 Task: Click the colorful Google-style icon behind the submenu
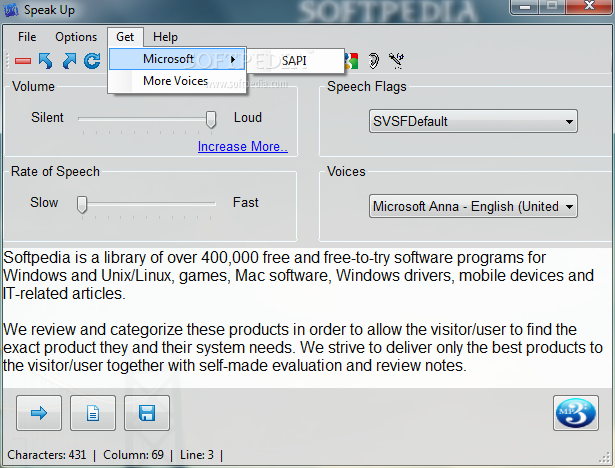(x=352, y=61)
